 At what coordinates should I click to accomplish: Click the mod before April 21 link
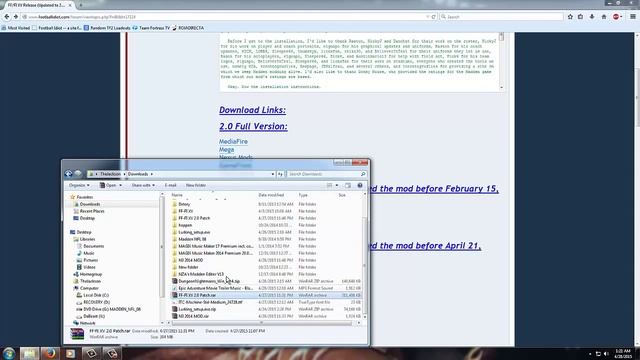point(425,246)
